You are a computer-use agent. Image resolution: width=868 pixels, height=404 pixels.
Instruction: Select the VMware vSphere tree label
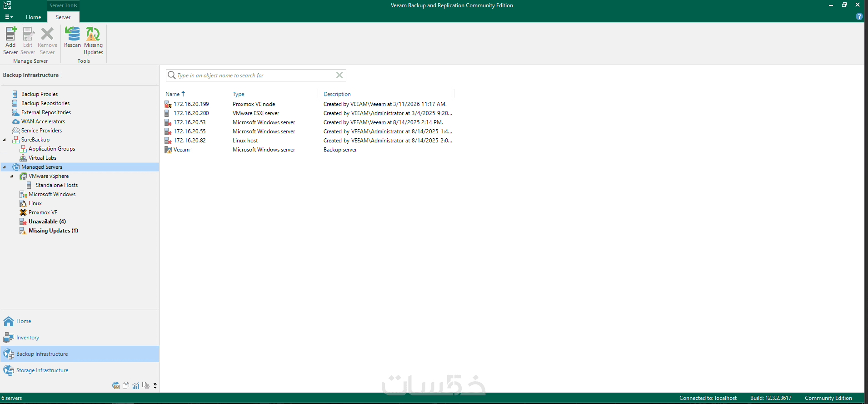49,176
